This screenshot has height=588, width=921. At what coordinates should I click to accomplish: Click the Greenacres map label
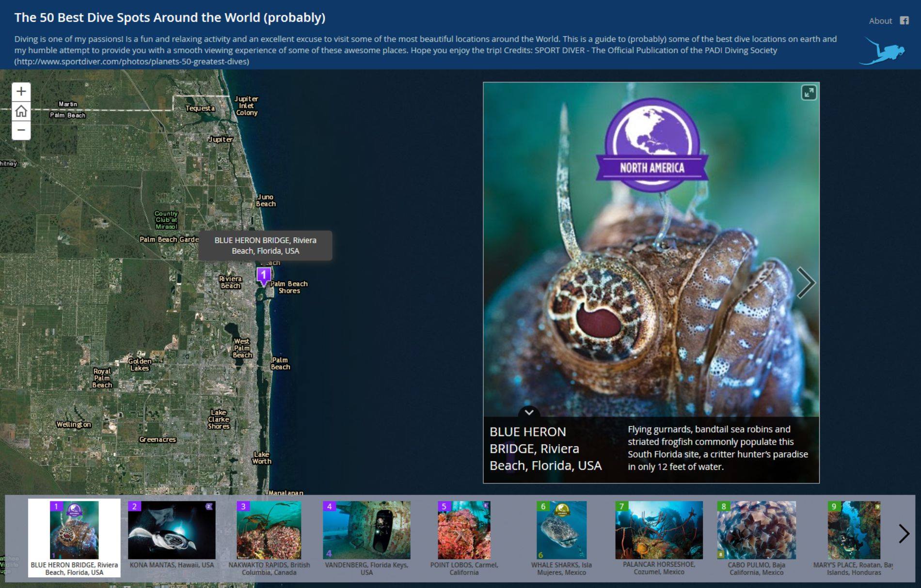click(x=158, y=440)
